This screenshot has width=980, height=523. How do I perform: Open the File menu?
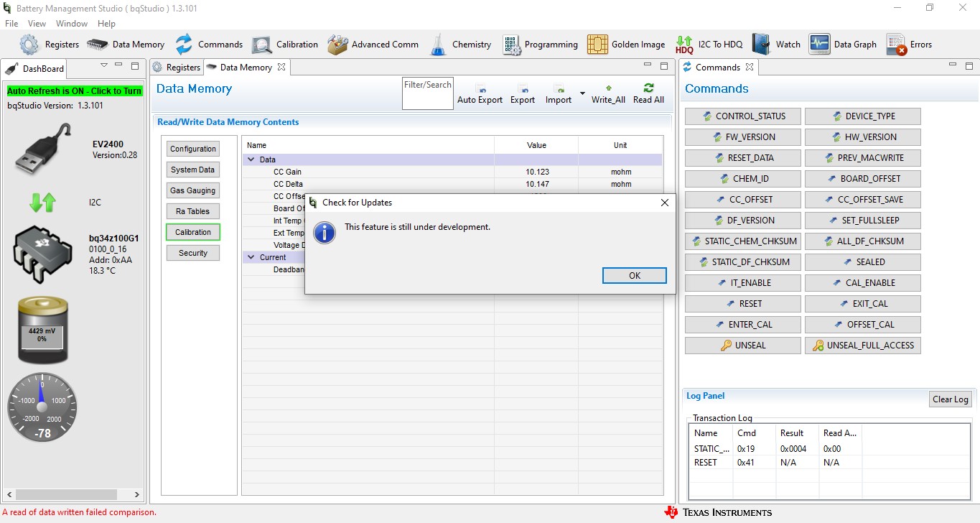[x=11, y=24]
